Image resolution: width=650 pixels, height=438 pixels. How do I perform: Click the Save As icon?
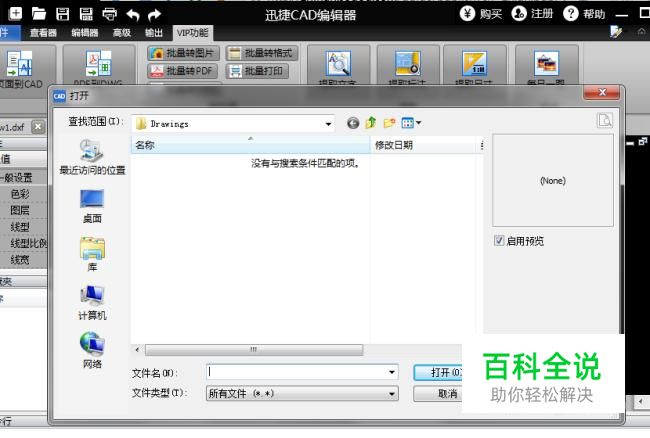(x=86, y=14)
